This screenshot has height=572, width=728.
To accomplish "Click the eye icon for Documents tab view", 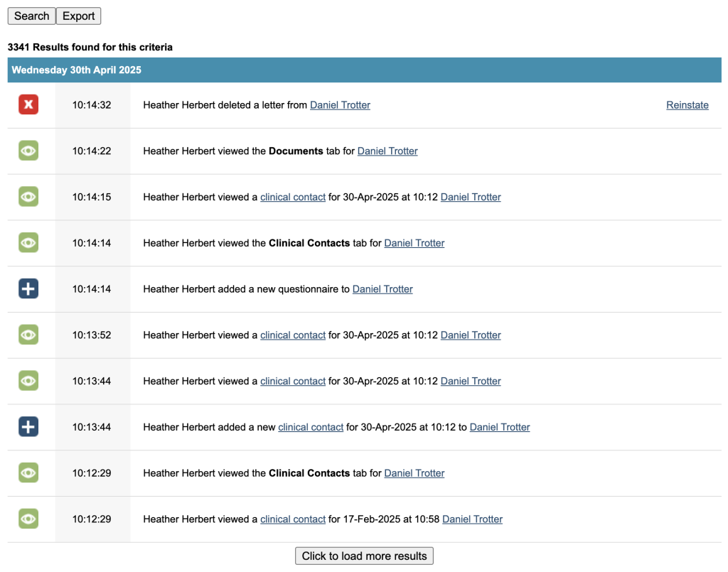I will coord(28,151).
